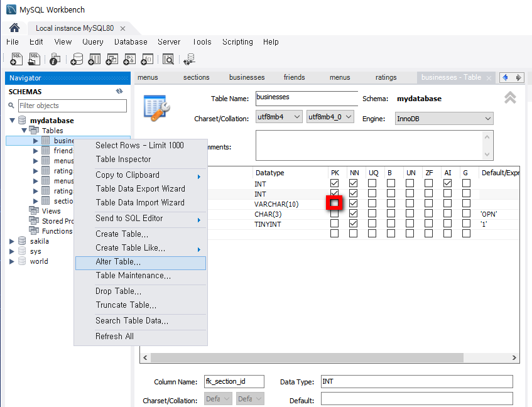Image resolution: width=532 pixels, height=407 pixels.
Task: Expand the sys schema
Action: click(11, 251)
